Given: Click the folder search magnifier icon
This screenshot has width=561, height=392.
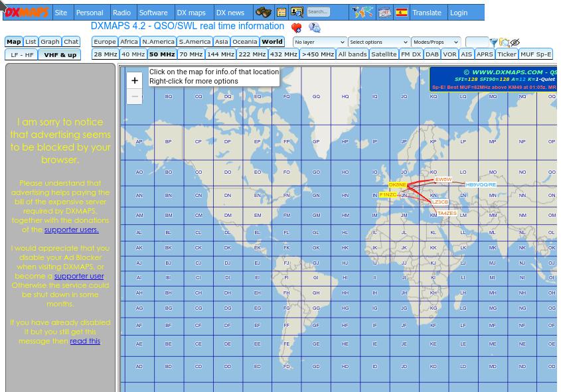Looking at the screenshot, I should pyautogui.click(x=505, y=42).
